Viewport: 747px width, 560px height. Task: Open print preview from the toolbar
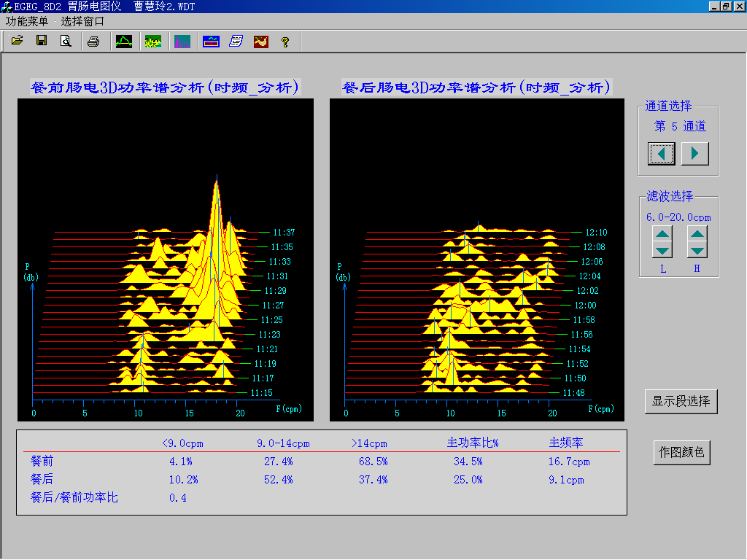[66, 42]
